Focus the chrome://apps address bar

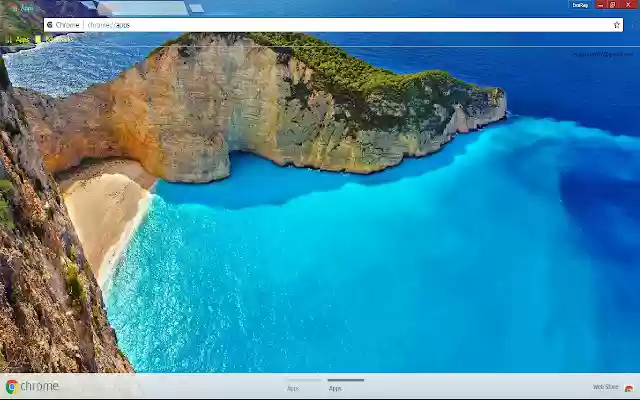pyautogui.click(x=333, y=25)
